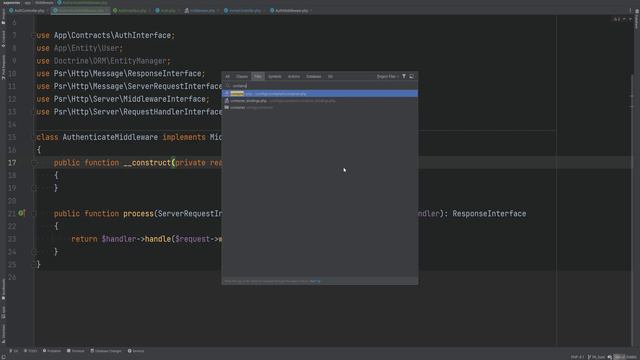
Task: Click the ResponseInterface return type on line 21
Action: [x=489, y=213]
